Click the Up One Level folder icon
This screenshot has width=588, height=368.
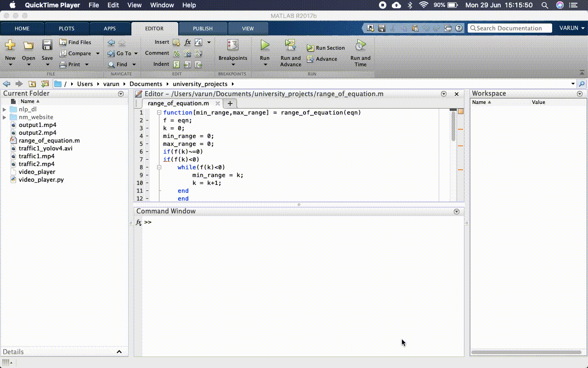(32, 84)
